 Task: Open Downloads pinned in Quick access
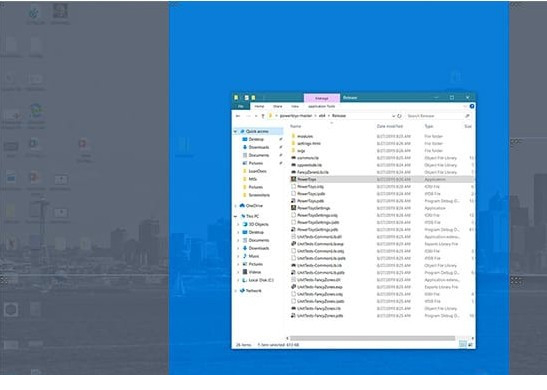[x=256, y=147]
